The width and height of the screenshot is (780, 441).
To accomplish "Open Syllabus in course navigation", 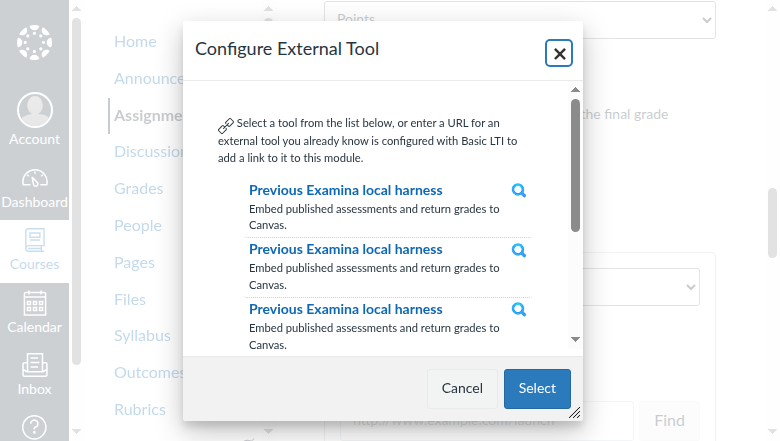I will [142, 336].
